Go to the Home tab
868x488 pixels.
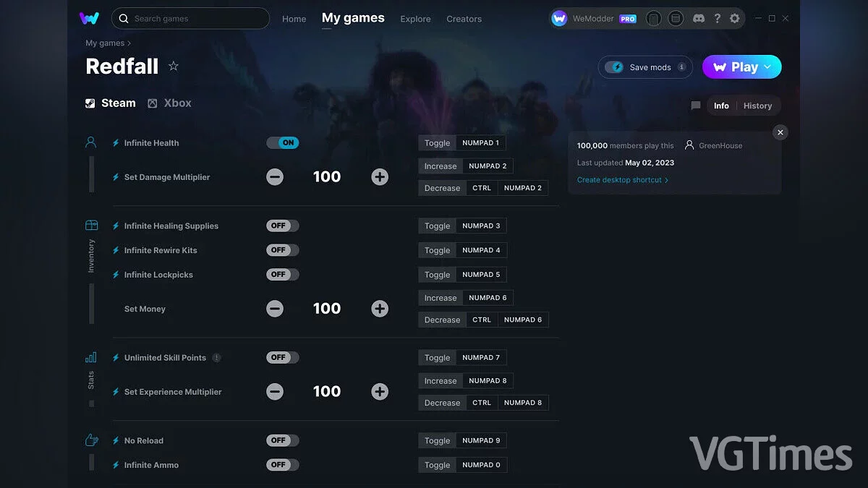(x=294, y=19)
